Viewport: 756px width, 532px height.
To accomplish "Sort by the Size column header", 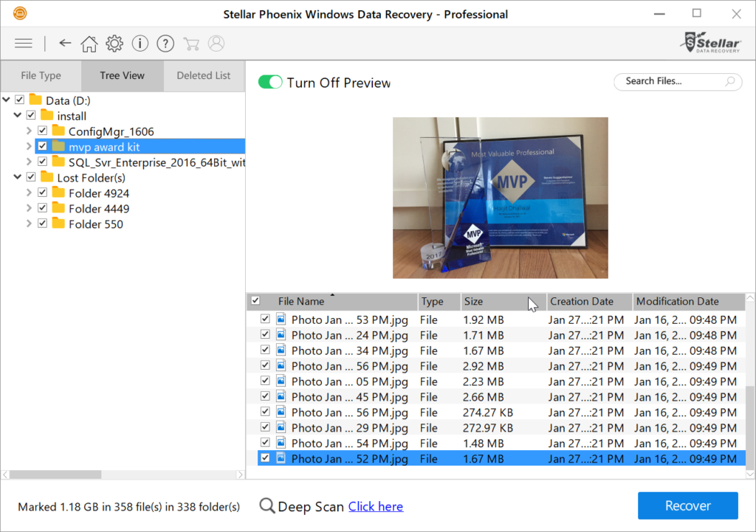I will [x=504, y=301].
